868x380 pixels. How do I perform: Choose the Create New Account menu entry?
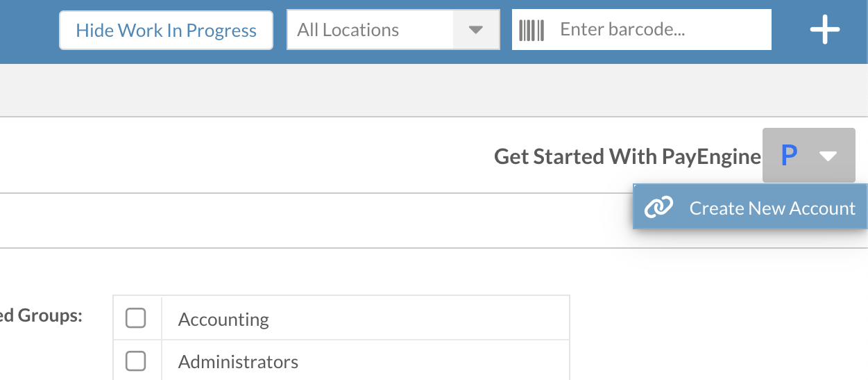[x=750, y=207]
